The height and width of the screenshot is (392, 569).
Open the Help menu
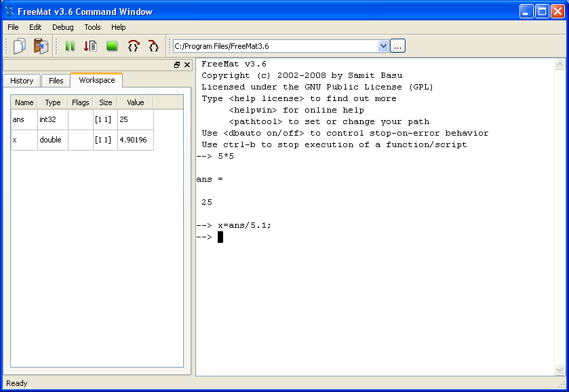118,27
